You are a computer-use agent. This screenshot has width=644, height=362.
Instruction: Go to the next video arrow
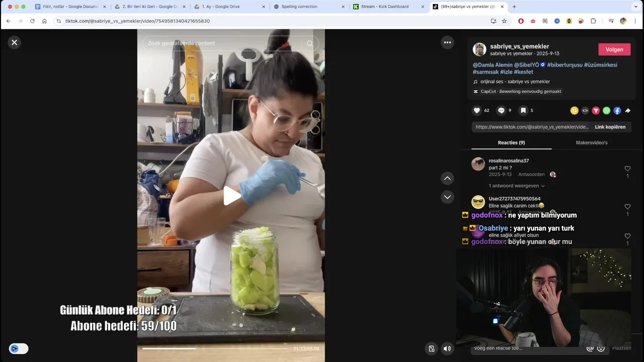(x=447, y=197)
